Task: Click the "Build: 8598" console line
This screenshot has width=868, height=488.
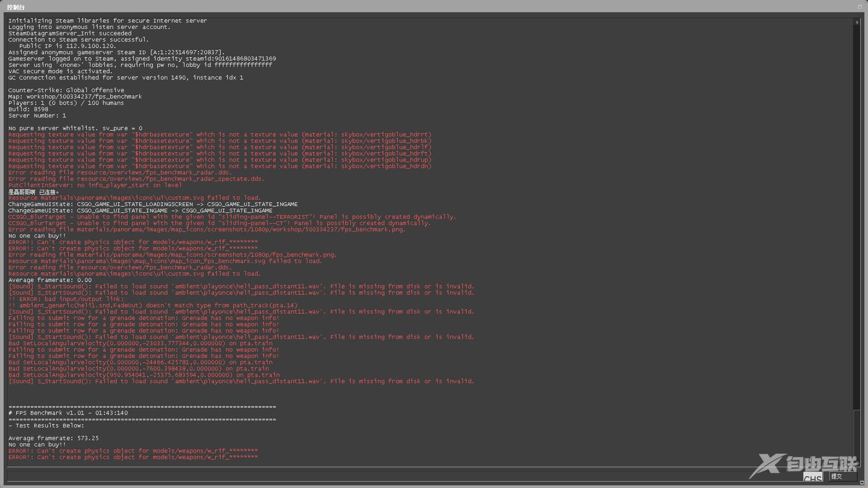Action: [x=28, y=109]
